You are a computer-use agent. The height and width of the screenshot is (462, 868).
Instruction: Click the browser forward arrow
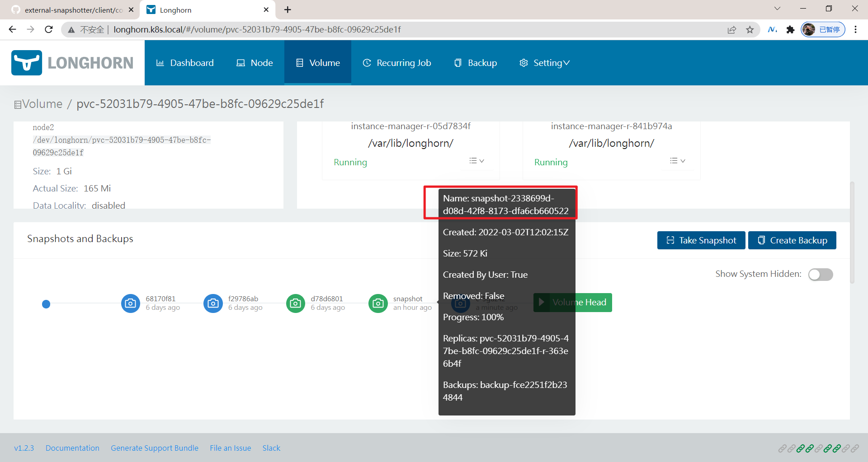click(30, 29)
